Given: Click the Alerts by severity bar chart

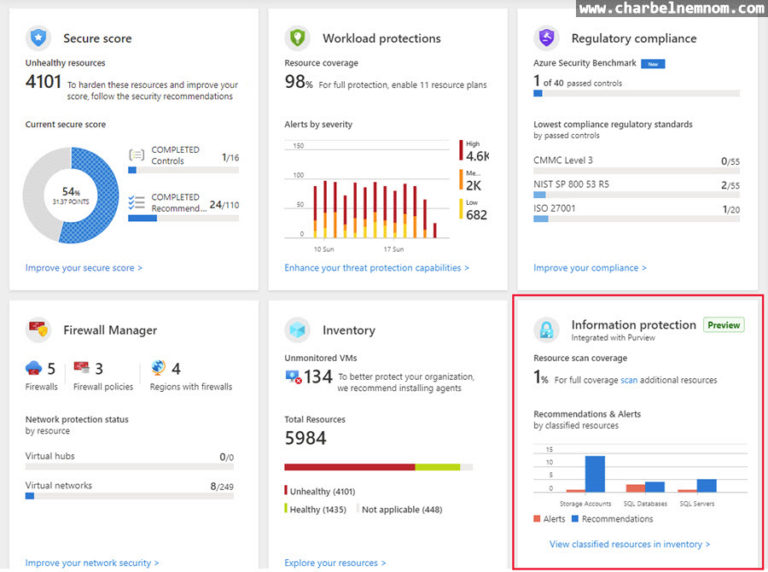Looking at the screenshot, I should click(x=367, y=196).
